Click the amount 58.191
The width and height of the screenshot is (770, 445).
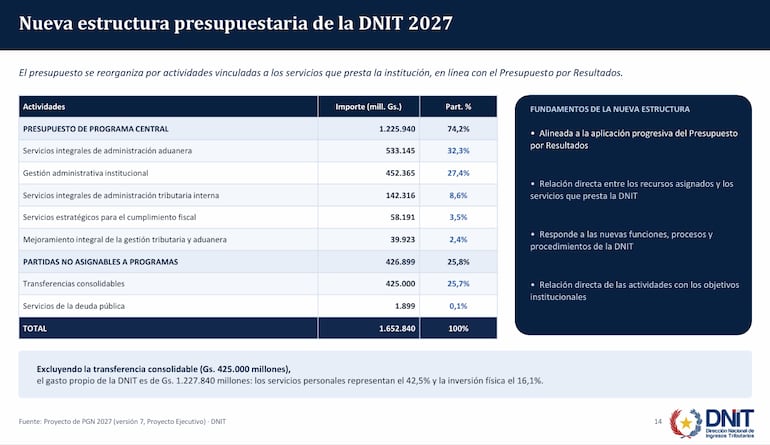click(x=403, y=217)
